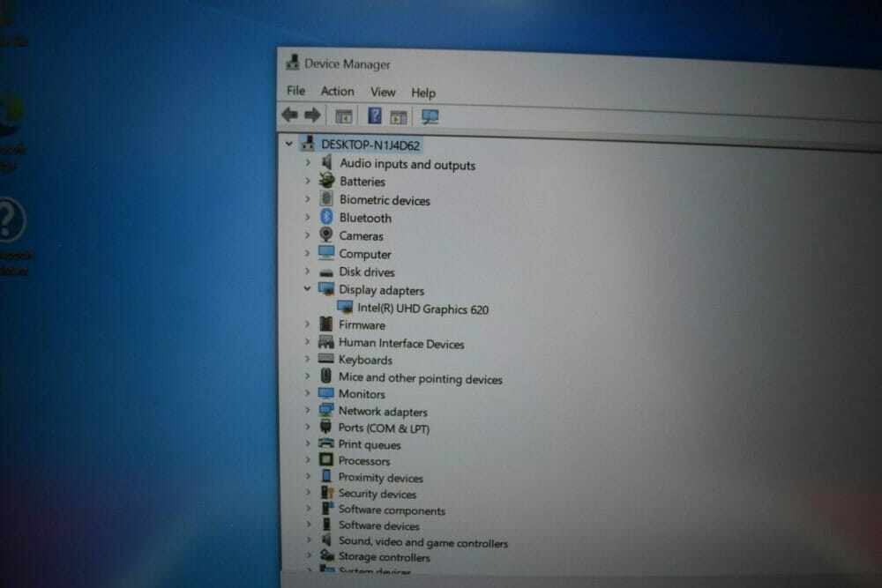This screenshot has height=588, width=882.
Task: Click Sound, video and game controllers icon
Action: (x=326, y=540)
